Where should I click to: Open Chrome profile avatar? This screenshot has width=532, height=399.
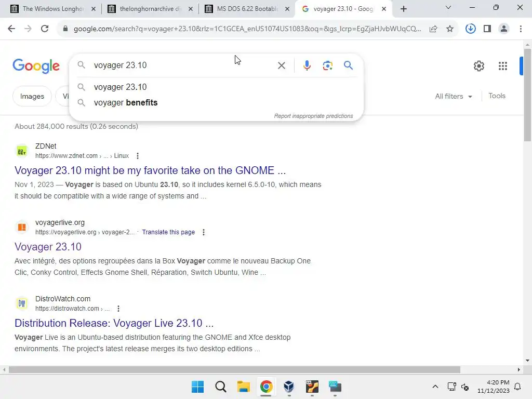pos(504,29)
